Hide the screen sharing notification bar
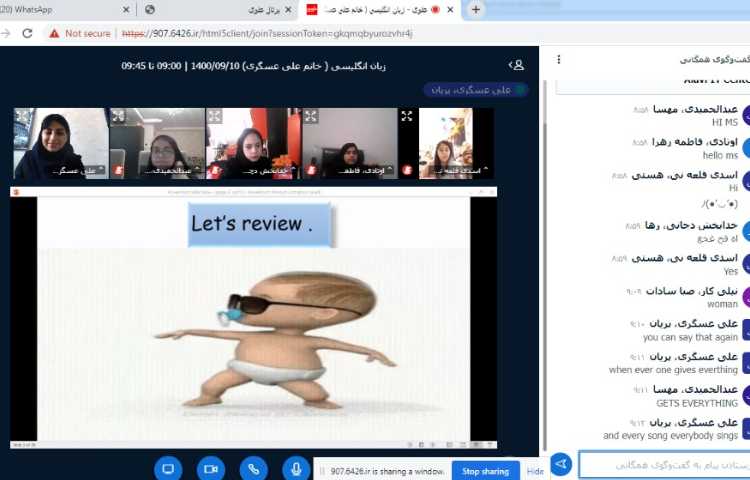 (x=535, y=470)
